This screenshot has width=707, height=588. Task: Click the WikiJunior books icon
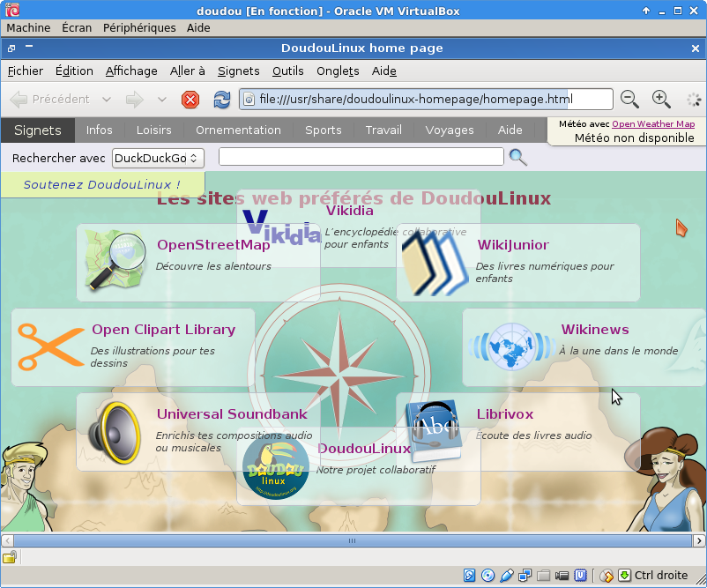tap(435, 262)
